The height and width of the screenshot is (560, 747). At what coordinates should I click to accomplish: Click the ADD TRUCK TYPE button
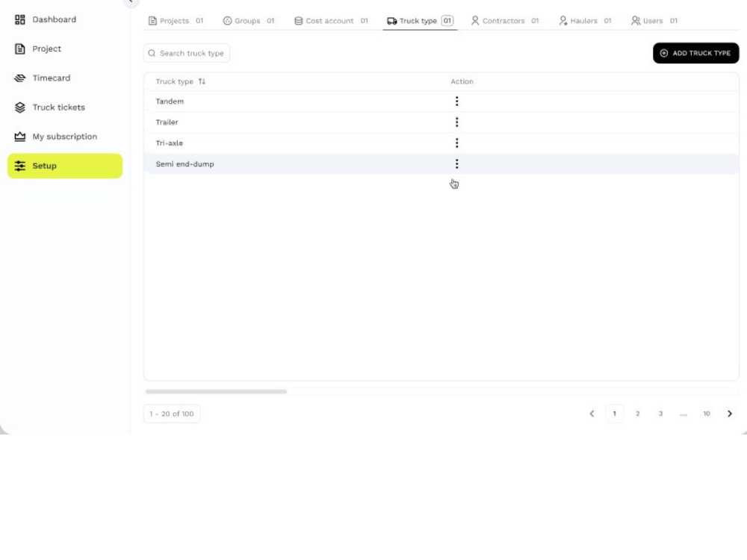(695, 53)
